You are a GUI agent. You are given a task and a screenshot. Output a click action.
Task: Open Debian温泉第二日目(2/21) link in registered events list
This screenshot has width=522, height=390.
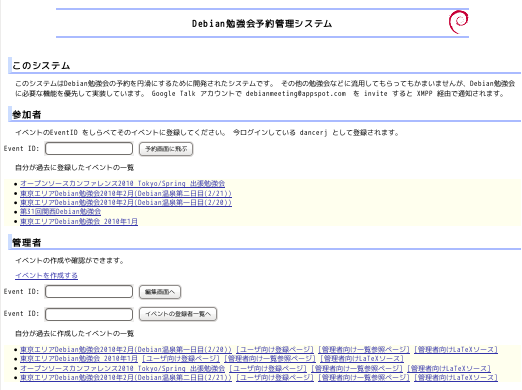pos(126,193)
